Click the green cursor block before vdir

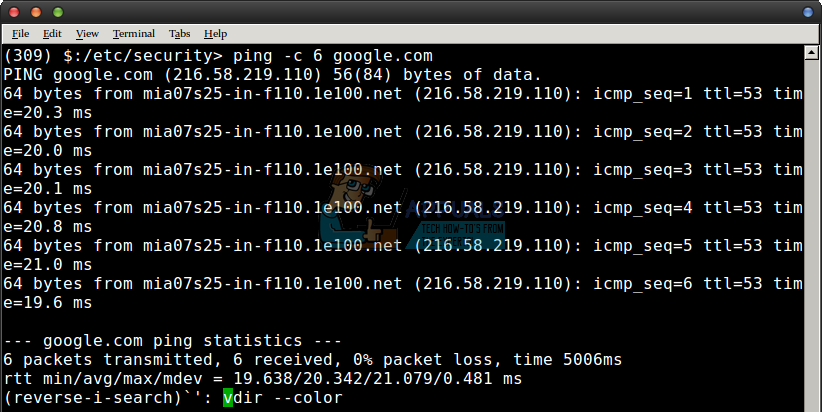click(227, 398)
